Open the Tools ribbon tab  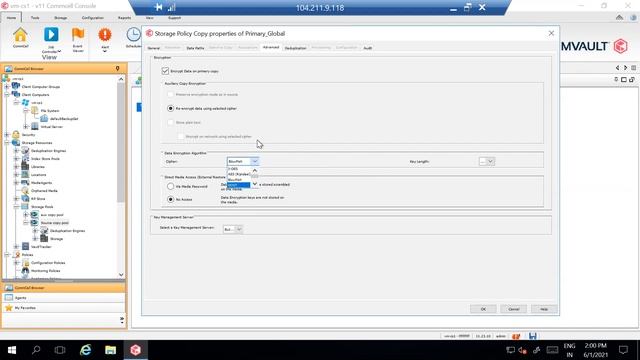(x=35, y=18)
